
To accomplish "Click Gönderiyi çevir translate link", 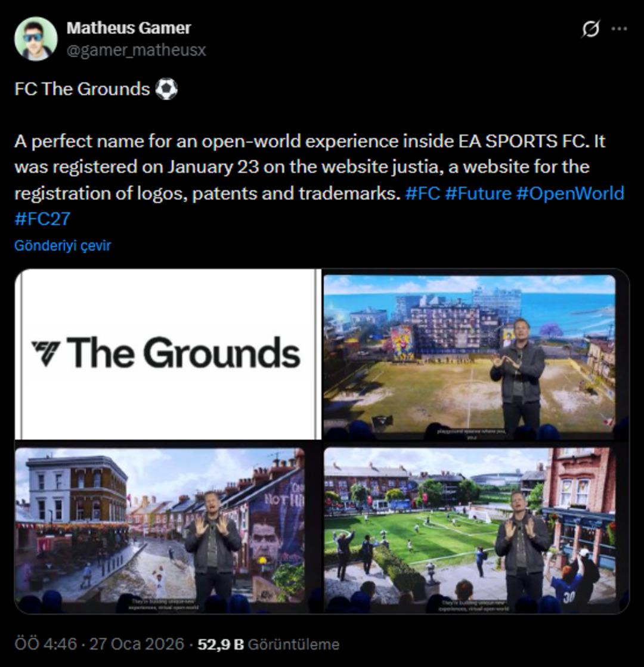I will click(63, 246).
